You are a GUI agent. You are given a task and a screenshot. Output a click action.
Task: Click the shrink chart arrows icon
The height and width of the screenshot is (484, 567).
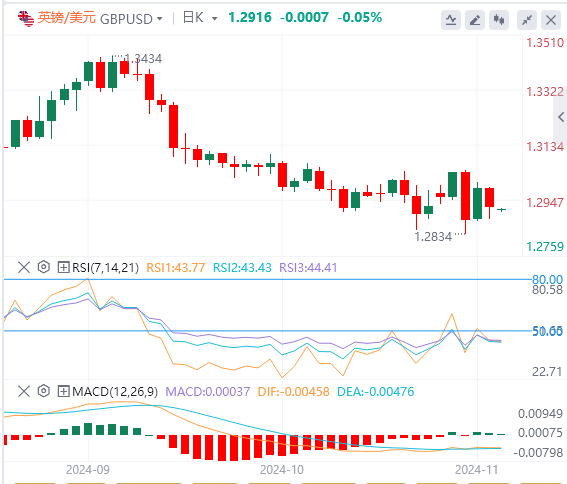(527, 20)
